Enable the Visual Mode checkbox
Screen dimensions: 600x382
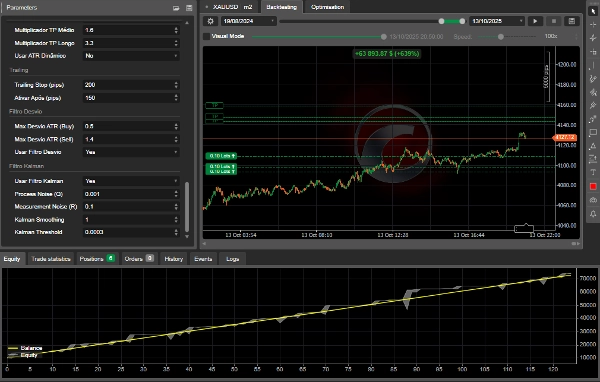click(x=207, y=36)
